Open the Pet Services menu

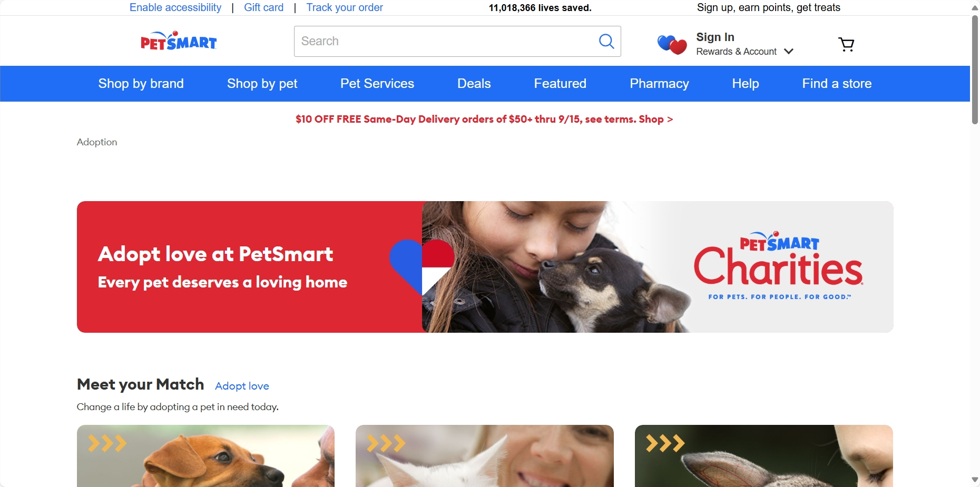(x=377, y=84)
